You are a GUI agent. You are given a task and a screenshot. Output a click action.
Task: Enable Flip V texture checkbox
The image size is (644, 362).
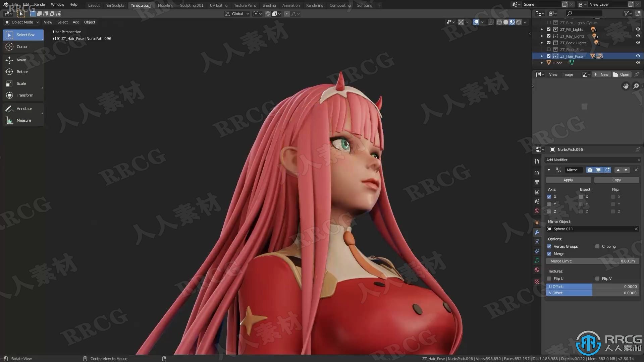(597, 279)
